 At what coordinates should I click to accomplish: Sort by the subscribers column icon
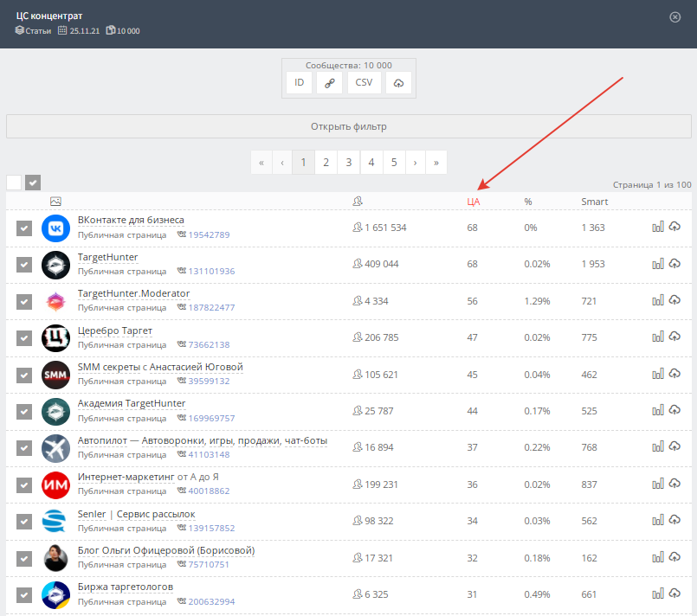pos(358,202)
